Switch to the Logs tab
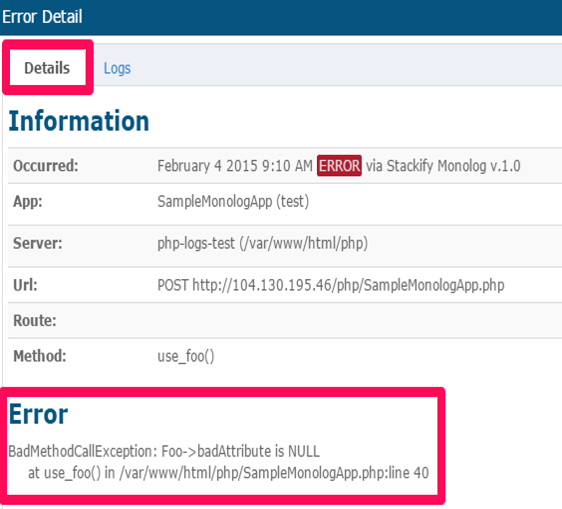Image resolution: width=562 pixels, height=509 pixels. [x=117, y=68]
